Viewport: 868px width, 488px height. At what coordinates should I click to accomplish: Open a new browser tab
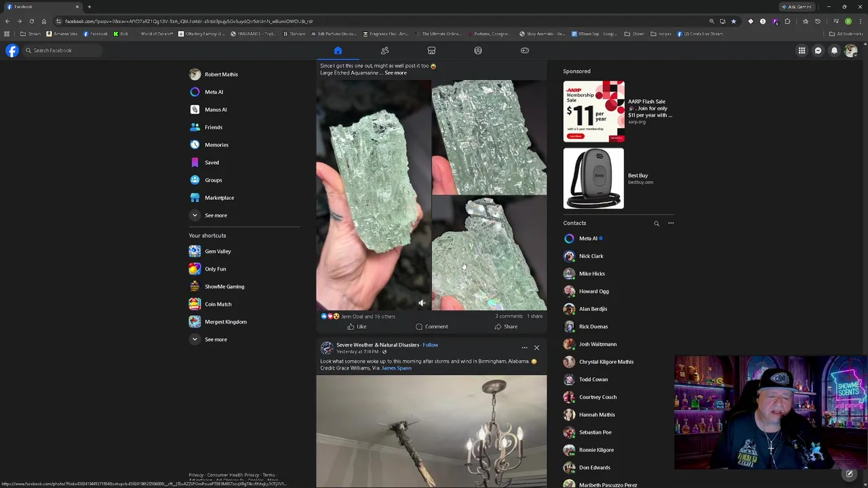tap(89, 7)
